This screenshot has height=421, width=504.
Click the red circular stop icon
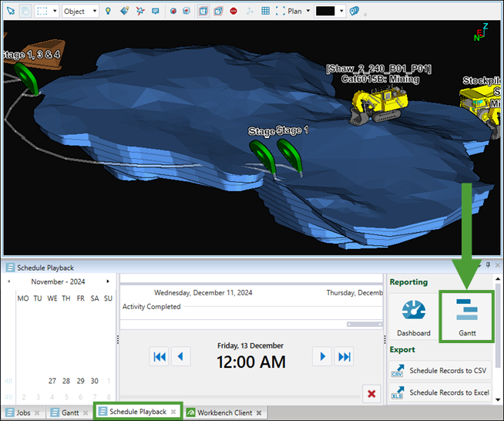click(x=234, y=12)
